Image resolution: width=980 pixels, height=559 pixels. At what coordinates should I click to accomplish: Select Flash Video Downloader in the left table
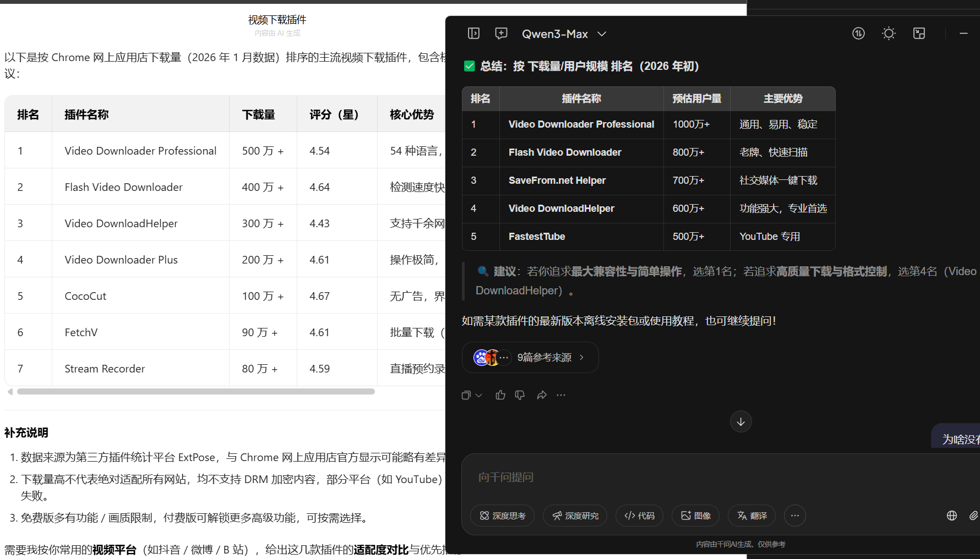click(123, 187)
